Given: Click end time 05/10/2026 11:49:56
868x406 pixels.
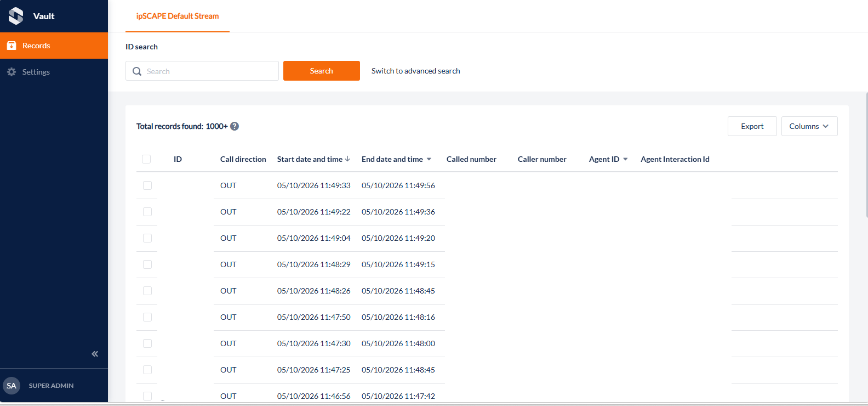Looking at the screenshot, I should (398, 185).
